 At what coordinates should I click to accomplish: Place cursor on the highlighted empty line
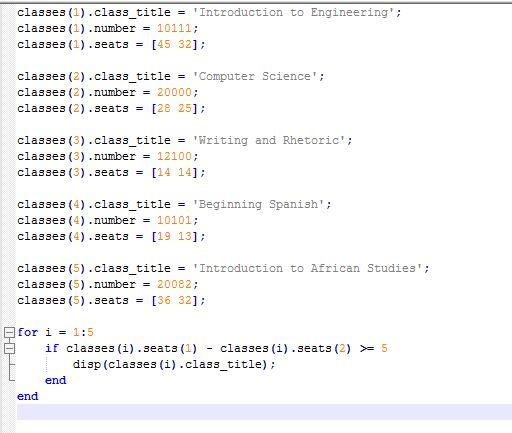click(264, 412)
